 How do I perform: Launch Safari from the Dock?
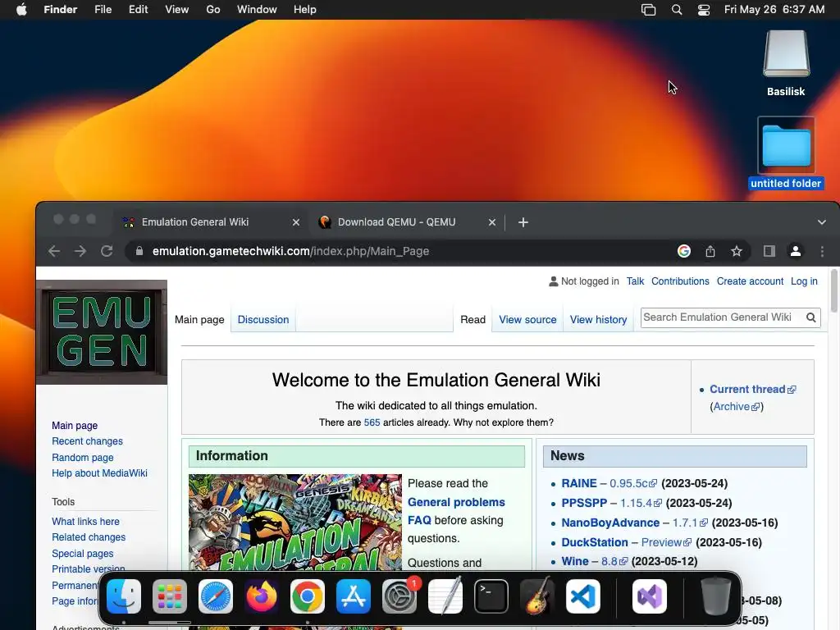(216, 596)
